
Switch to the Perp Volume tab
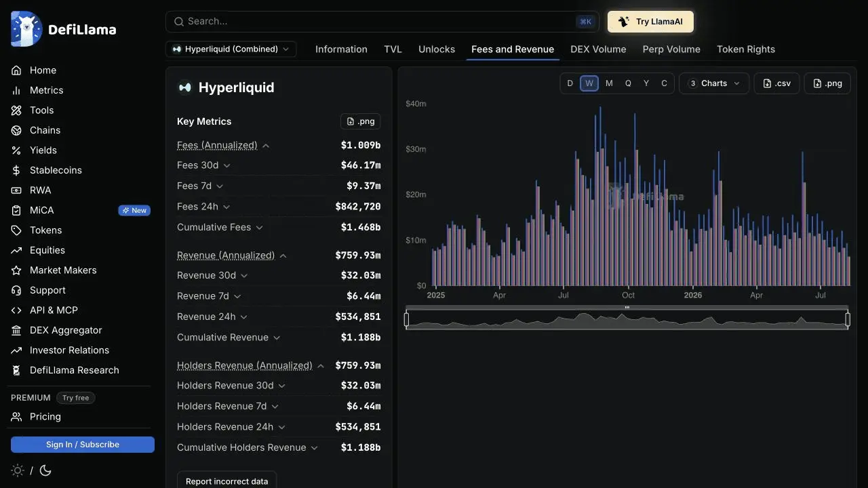pos(671,49)
